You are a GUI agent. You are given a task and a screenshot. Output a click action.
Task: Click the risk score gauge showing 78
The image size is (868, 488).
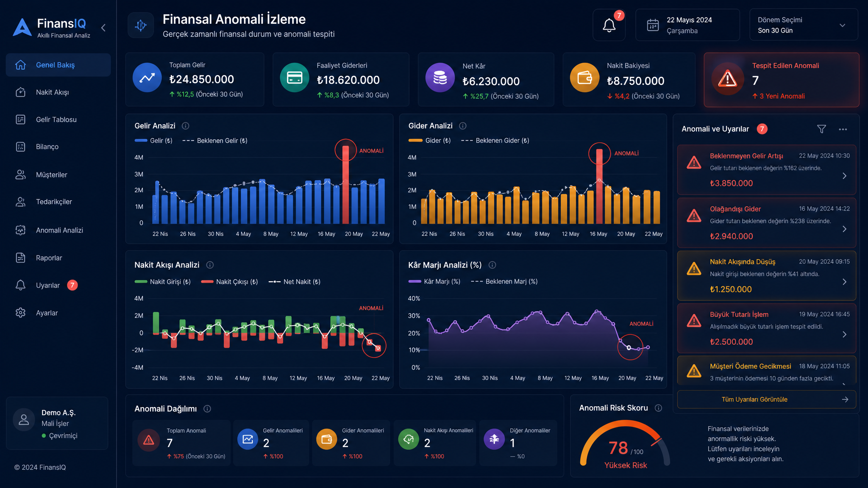click(x=625, y=445)
